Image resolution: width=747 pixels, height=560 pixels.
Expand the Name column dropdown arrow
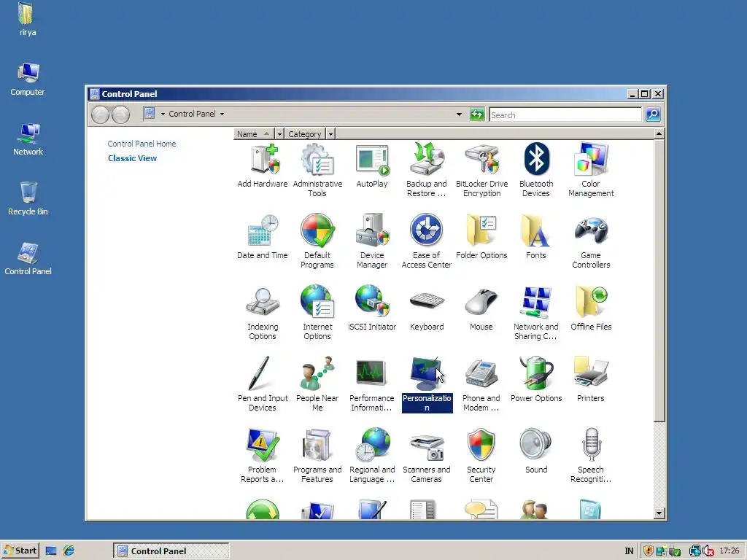coord(279,134)
